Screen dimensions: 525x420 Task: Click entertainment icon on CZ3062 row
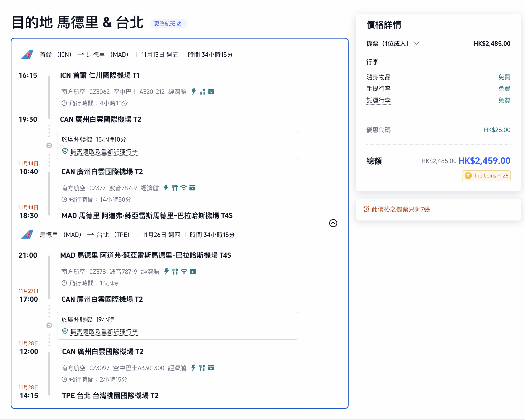tap(211, 92)
